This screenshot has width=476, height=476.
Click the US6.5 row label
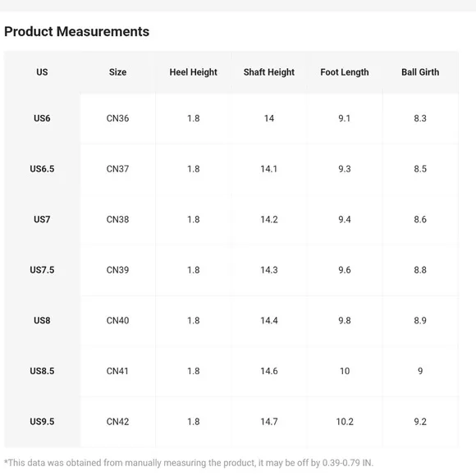[x=42, y=169]
